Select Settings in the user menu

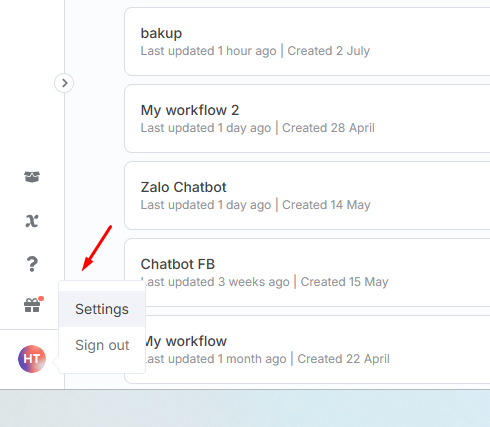tap(102, 309)
